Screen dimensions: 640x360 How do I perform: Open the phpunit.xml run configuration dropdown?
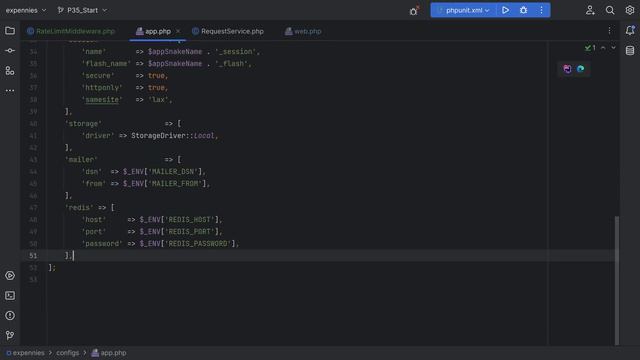point(464,10)
